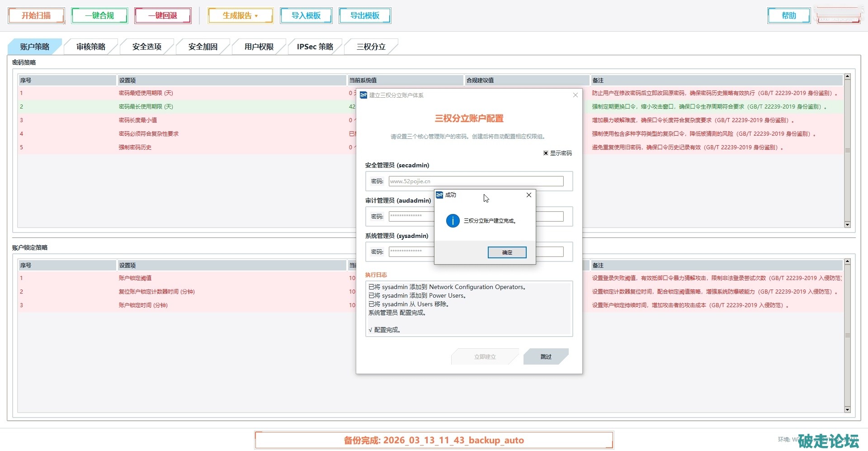
Task: Open the 生成报告 dropdown menu
Action: click(241, 16)
